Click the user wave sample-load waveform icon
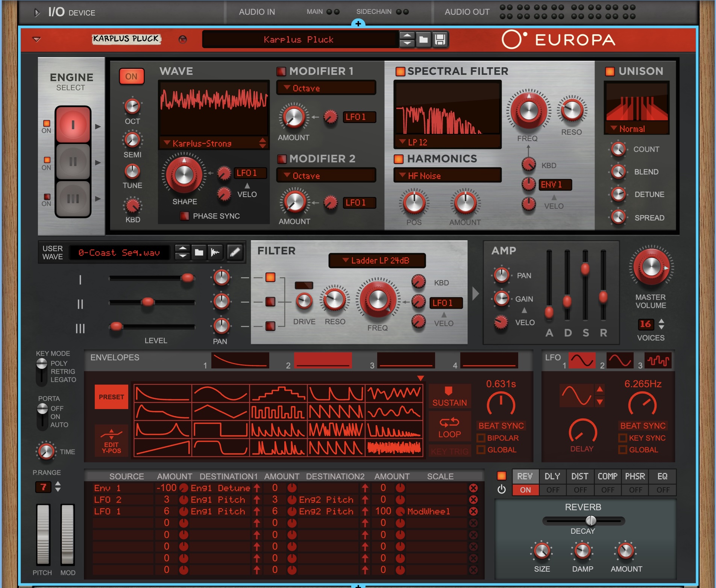The width and height of the screenshot is (716, 588). coord(215,252)
